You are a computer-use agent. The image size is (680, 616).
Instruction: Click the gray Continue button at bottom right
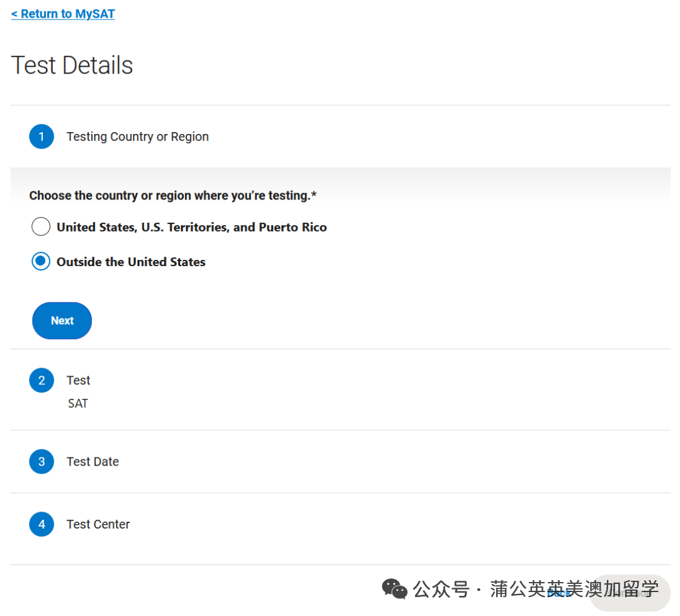(630, 593)
